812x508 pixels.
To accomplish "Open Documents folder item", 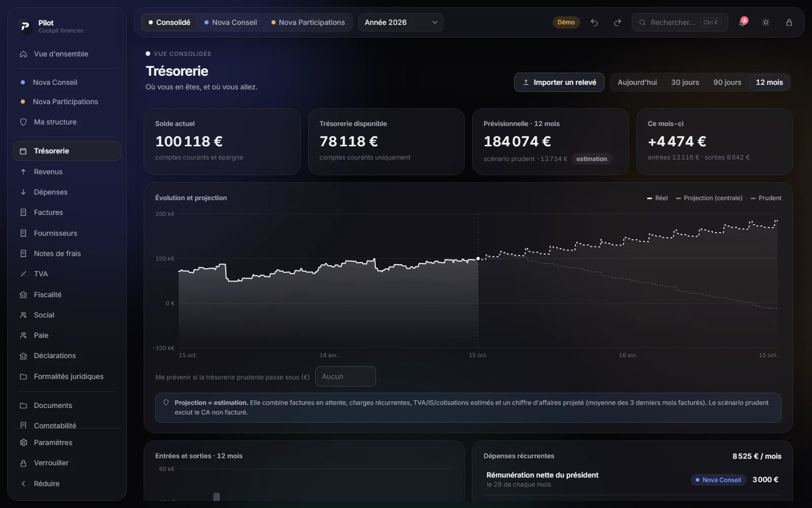I will [67, 405].
